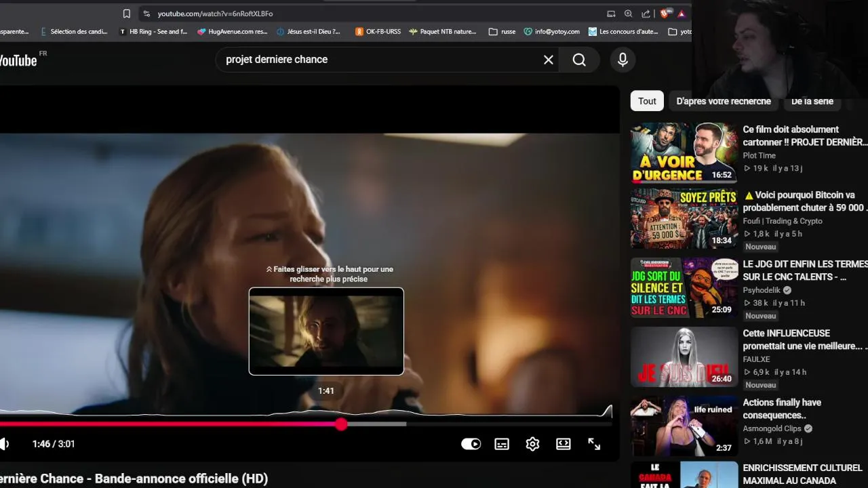Open the cast/screen icon in address bar

coord(611,14)
